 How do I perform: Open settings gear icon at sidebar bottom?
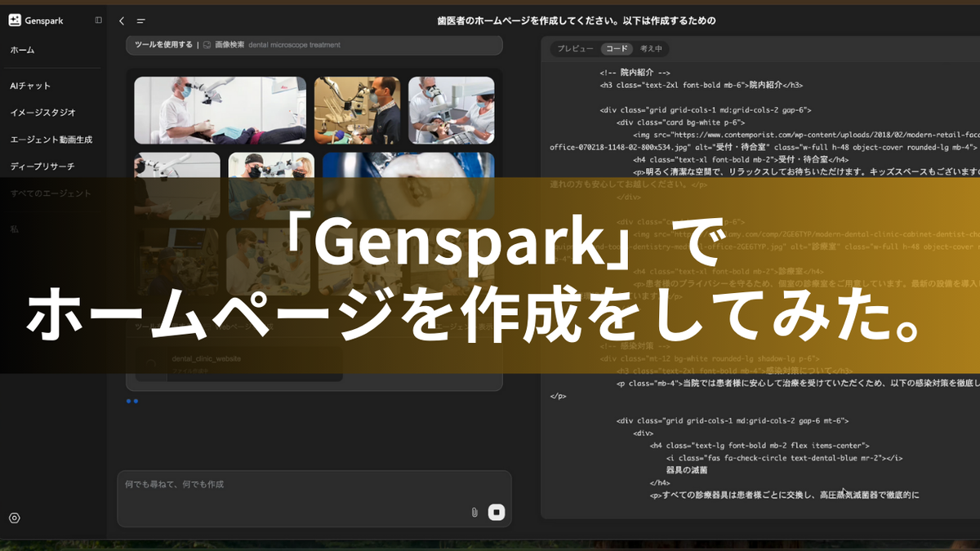click(x=15, y=518)
